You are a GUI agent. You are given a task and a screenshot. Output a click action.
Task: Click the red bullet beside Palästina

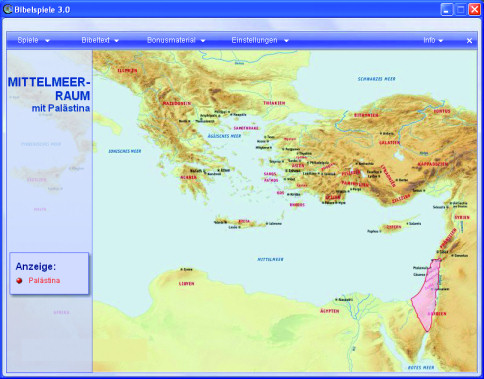pos(19,281)
